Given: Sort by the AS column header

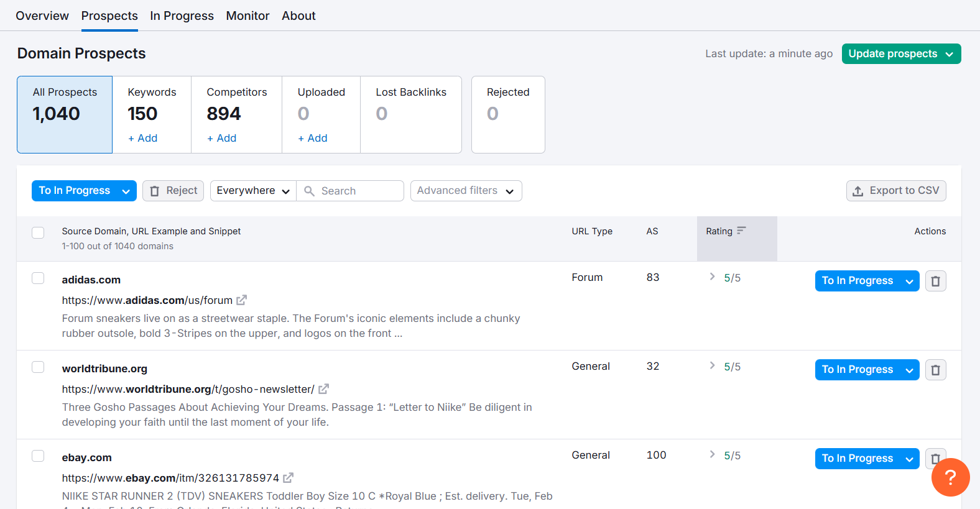Looking at the screenshot, I should click(652, 231).
